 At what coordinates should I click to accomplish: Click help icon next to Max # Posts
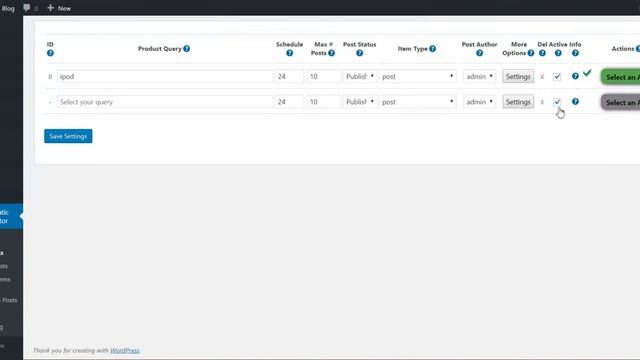331,53
